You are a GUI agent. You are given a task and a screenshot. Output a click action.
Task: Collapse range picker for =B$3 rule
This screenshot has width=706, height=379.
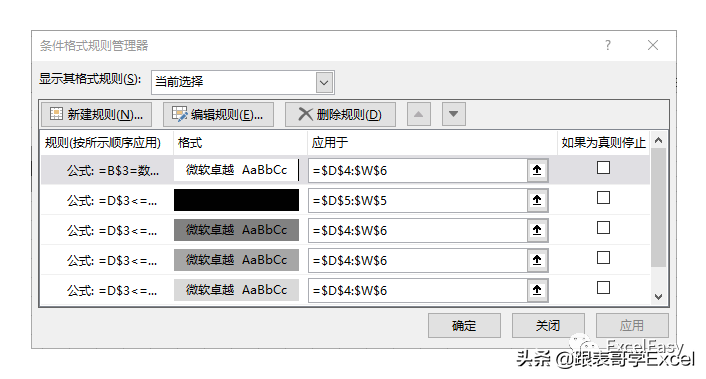tap(537, 170)
